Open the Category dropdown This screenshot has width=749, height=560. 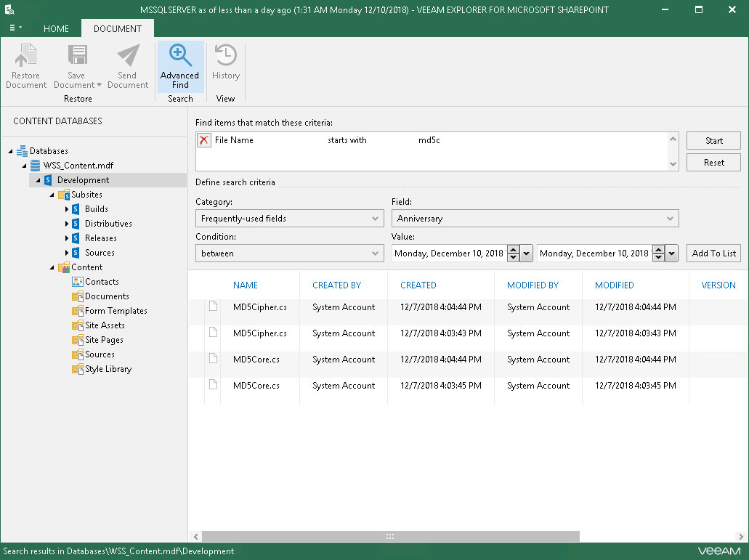click(x=289, y=219)
